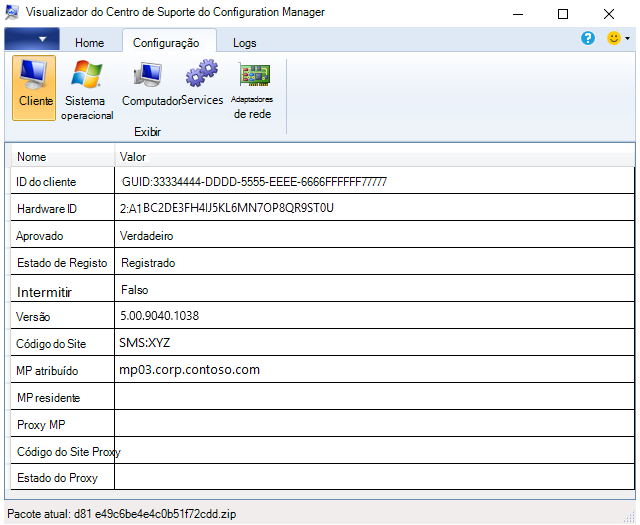Maximize the Configuration Manager window
Viewport: 640px width, 525px height.
pyautogui.click(x=563, y=14)
